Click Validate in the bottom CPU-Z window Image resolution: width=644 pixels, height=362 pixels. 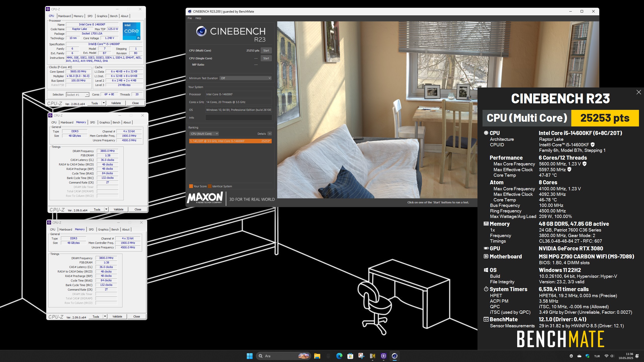coord(117,316)
